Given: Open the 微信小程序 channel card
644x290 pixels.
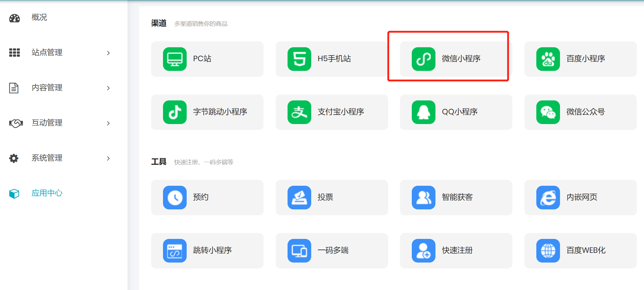Looking at the screenshot, I should [x=456, y=59].
